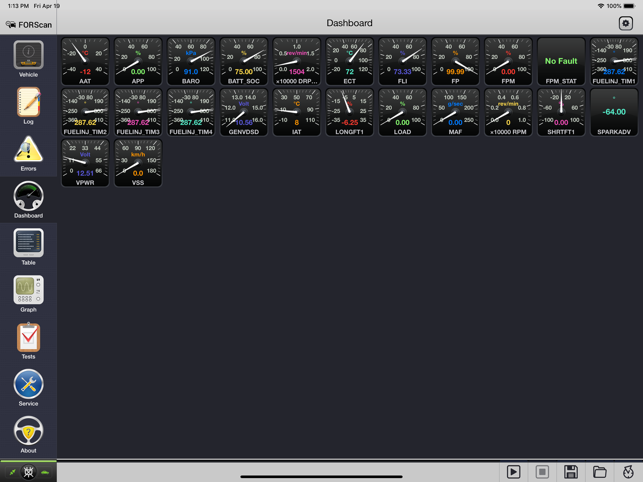This screenshot has width=643, height=482.
Task: Open the Service section
Action: click(28, 388)
